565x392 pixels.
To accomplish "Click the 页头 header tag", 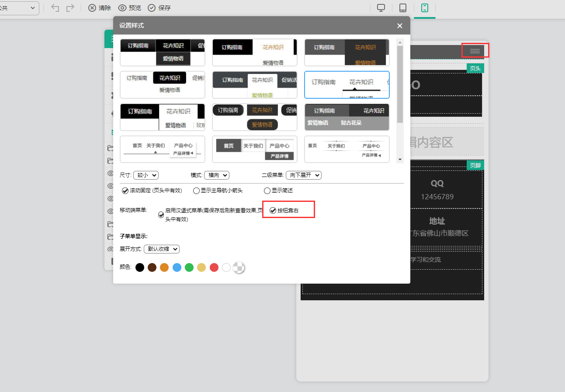I will (475, 68).
